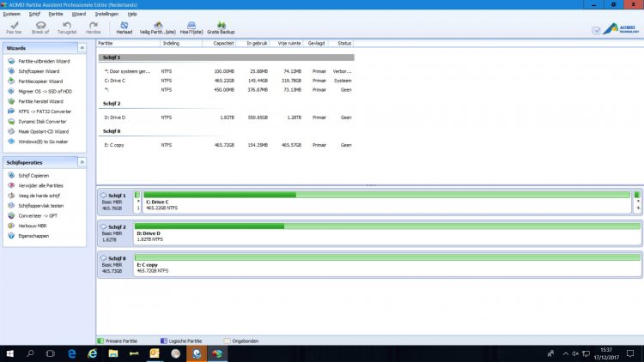Collapse the Wizards panel

(x=82, y=48)
